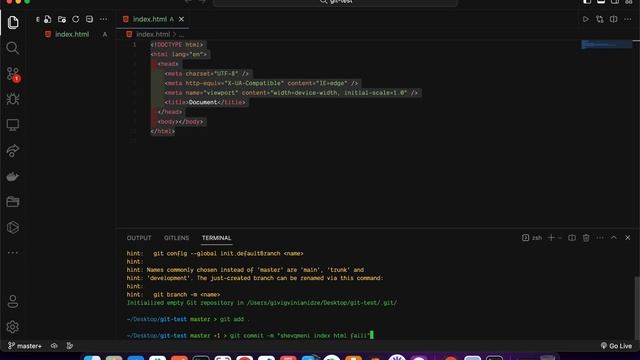Start Go Live server
Viewport: 640px width, 360px height.
tap(616, 346)
